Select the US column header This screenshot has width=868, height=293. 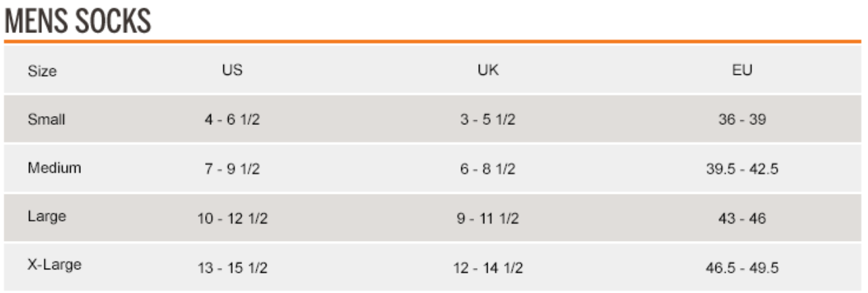coord(232,70)
